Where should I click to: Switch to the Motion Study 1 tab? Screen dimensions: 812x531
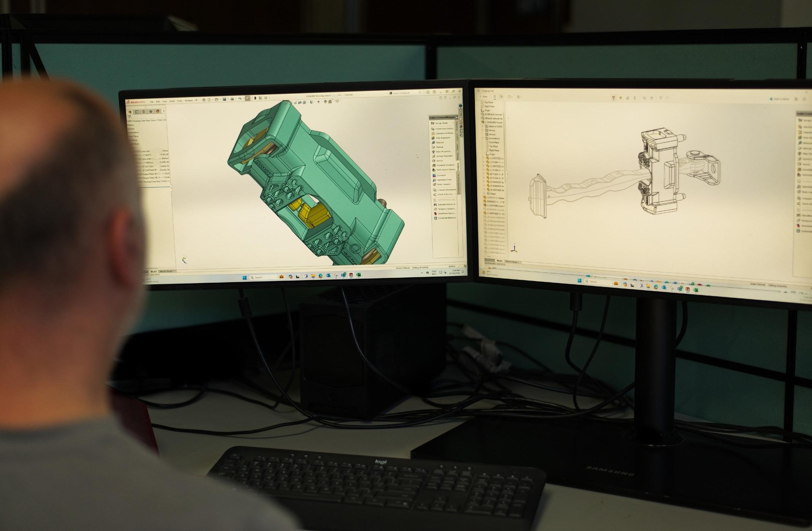(x=167, y=271)
